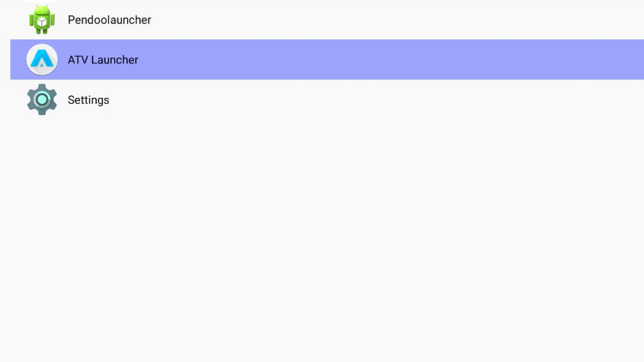Launch ATV Launcher from its circular icon
Image resolution: width=644 pixels, height=362 pixels.
coord(41,59)
